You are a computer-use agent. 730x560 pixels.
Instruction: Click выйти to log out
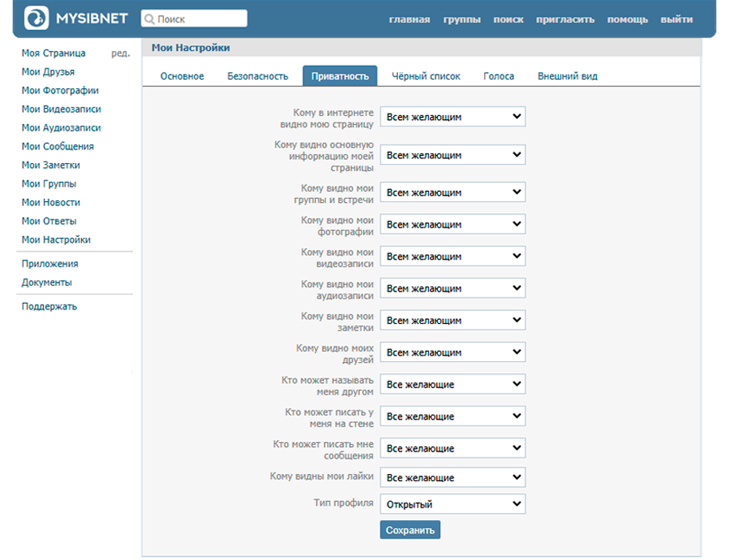[676, 19]
